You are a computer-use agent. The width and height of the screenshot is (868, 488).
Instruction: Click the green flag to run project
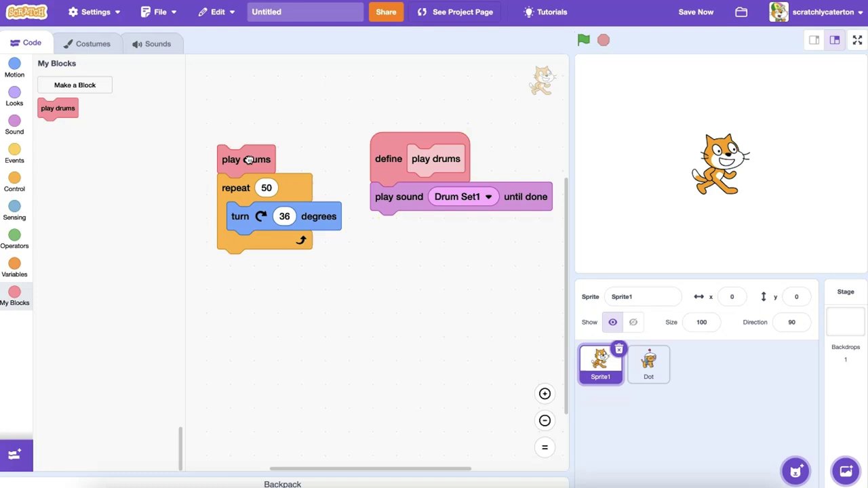(x=583, y=40)
